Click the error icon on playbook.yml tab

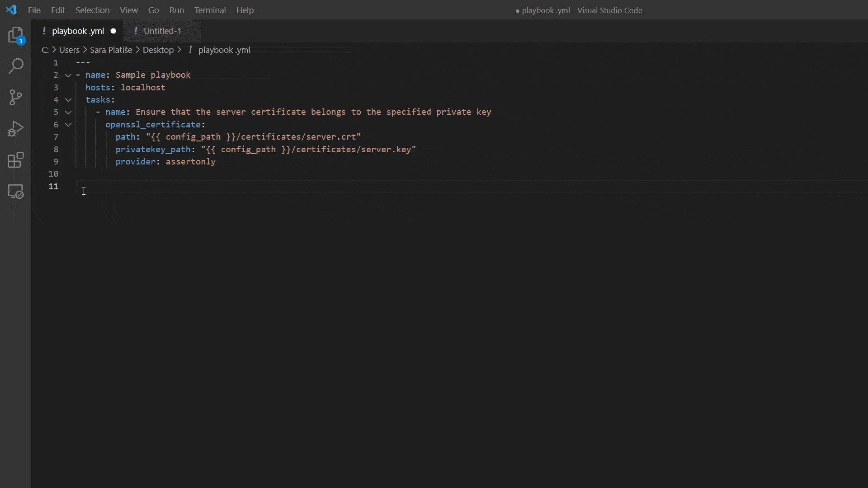point(44,31)
